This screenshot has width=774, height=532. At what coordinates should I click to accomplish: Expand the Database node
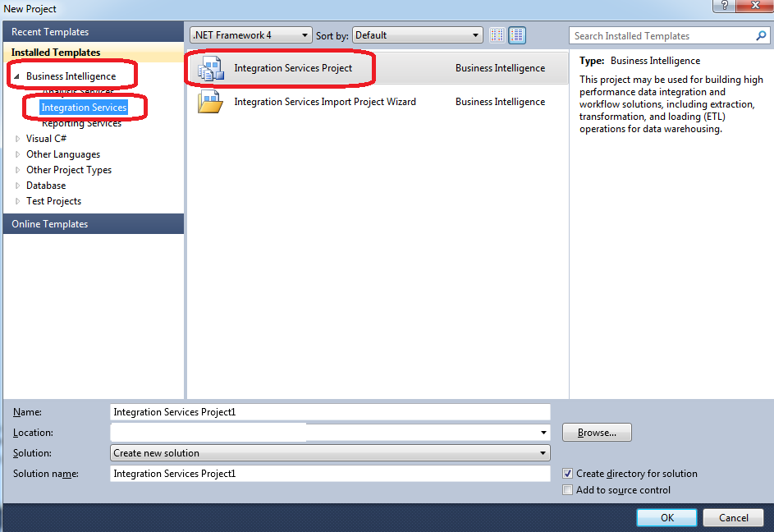pos(17,186)
